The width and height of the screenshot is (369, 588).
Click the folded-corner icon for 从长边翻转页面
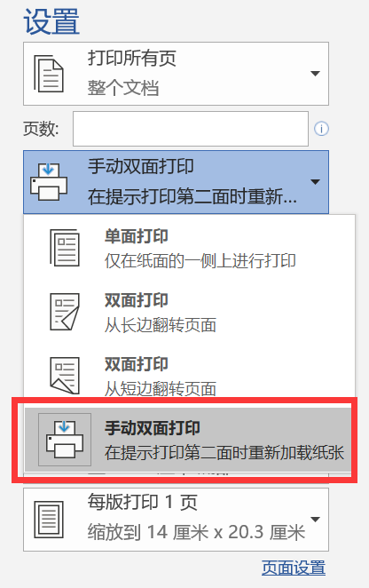pos(65,312)
